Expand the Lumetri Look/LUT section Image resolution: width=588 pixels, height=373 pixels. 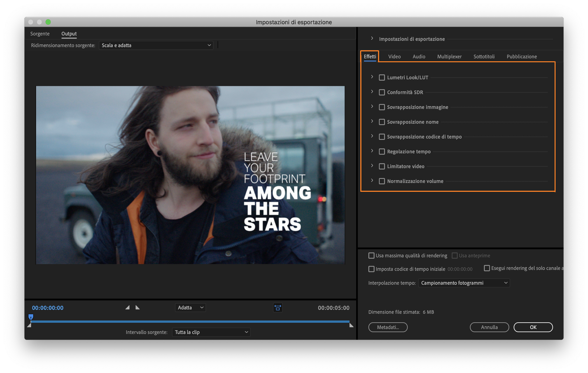[x=372, y=77]
